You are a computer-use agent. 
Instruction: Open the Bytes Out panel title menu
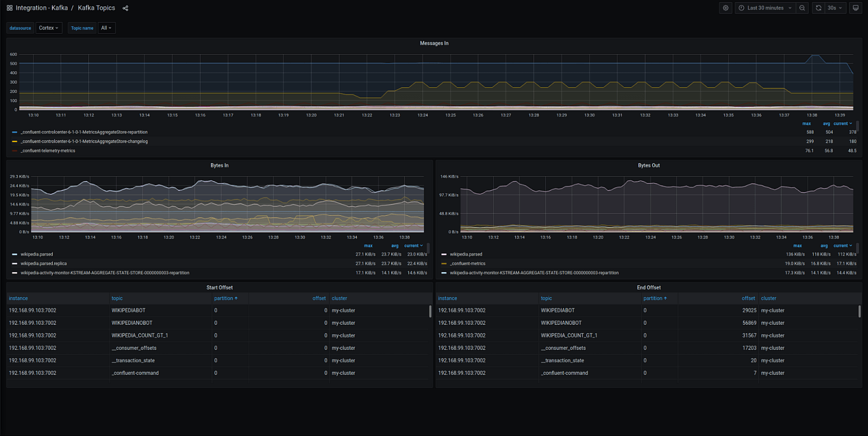[x=648, y=165]
